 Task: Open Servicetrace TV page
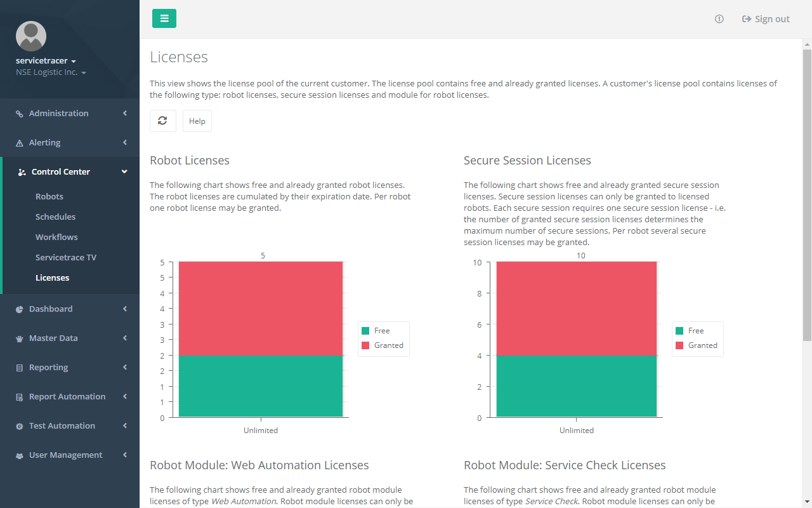66,257
